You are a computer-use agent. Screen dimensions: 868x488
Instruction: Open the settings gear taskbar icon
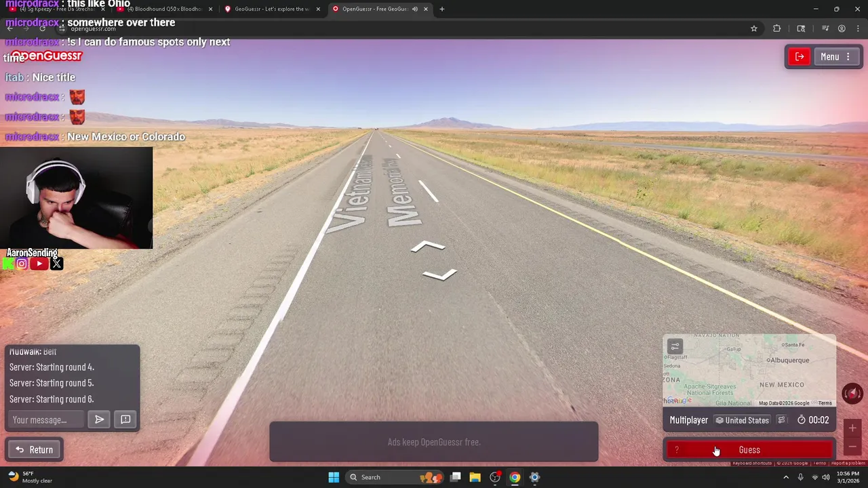[534, 477]
